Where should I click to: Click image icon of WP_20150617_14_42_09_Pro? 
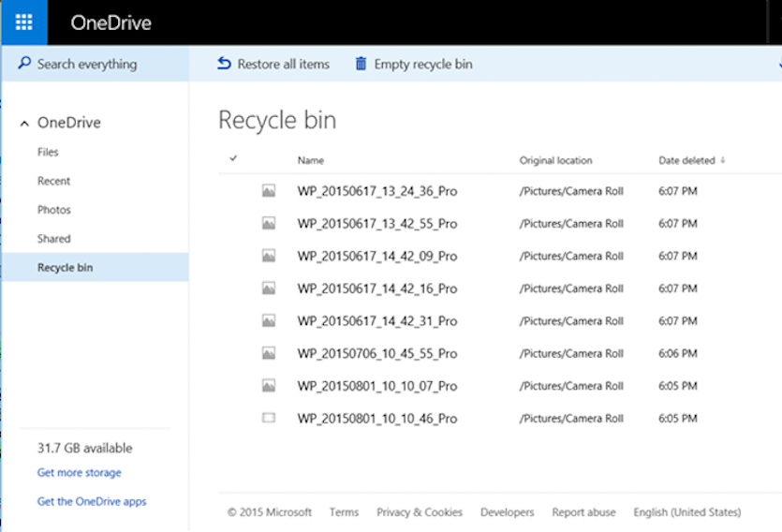[x=268, y=256]
